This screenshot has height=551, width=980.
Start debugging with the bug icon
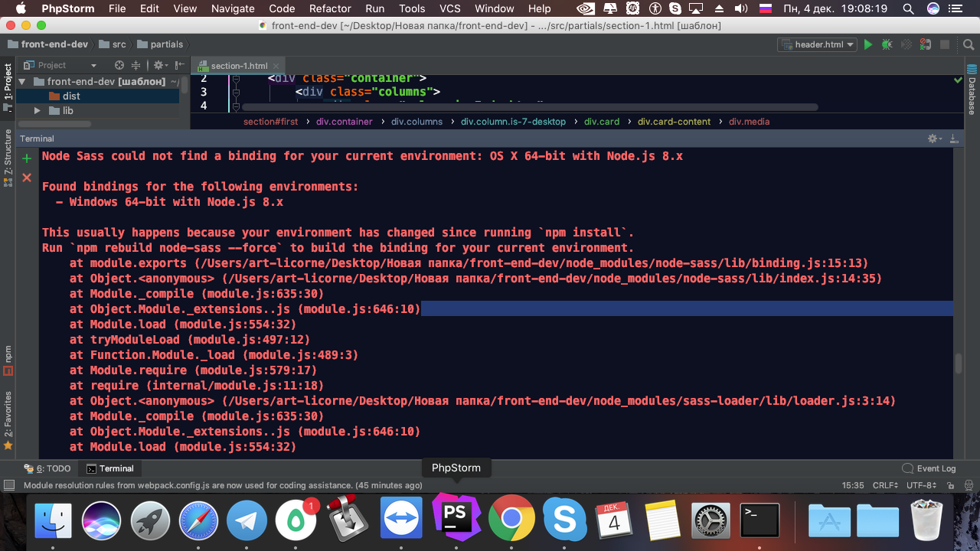click(887, 44)
